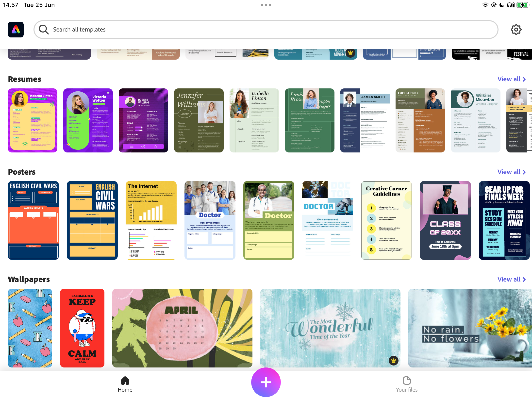Viewport: 532px width, 399px height.
Task: Open the settings gear icon
Action: (x=516, y=29)
